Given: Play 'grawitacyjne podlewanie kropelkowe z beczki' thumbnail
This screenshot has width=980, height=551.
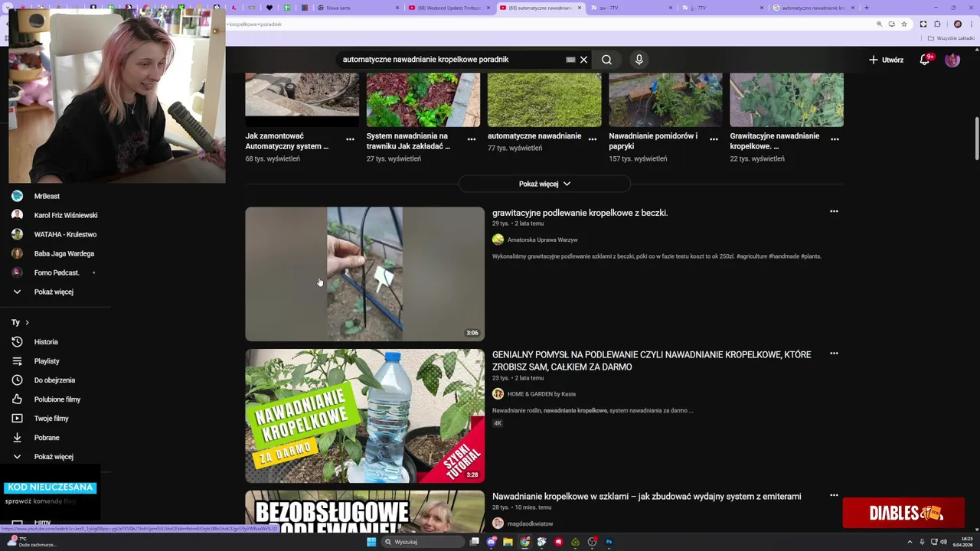Looking at the screenshot, I should [x=364, y=274].
